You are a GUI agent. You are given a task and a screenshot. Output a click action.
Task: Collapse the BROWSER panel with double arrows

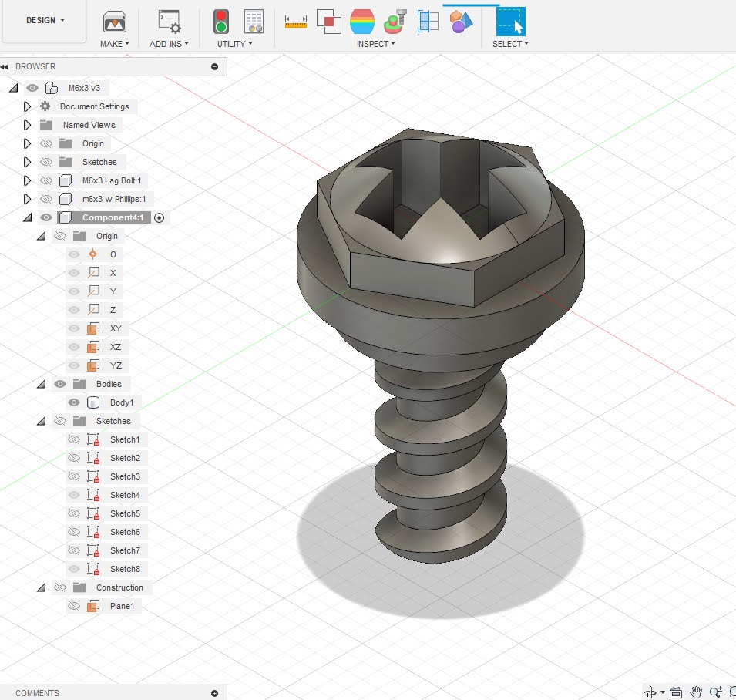(x=5, y=66)
